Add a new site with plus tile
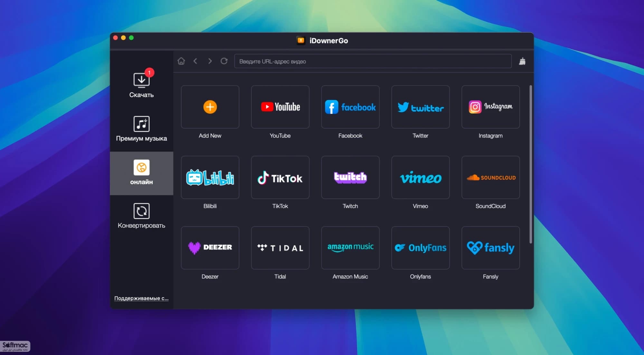 [210, 107]
